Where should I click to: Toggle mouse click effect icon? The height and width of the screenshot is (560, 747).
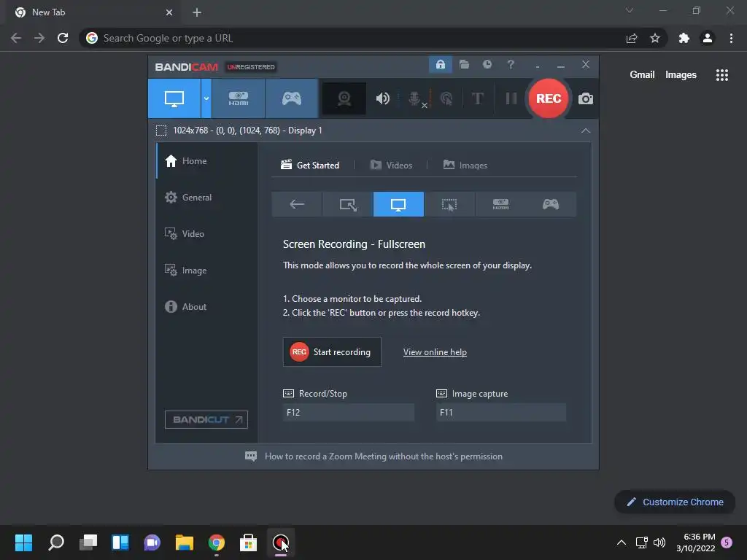pyautogui.click(x=446, y=98)
